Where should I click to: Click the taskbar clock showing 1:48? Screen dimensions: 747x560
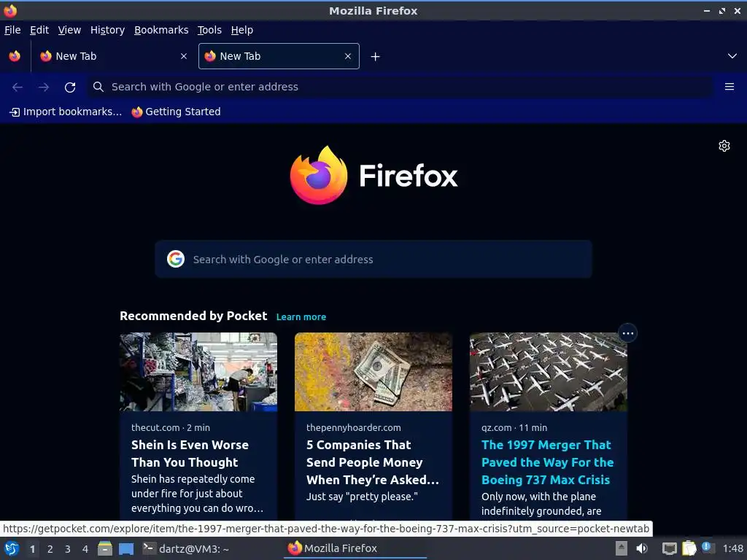732,548
